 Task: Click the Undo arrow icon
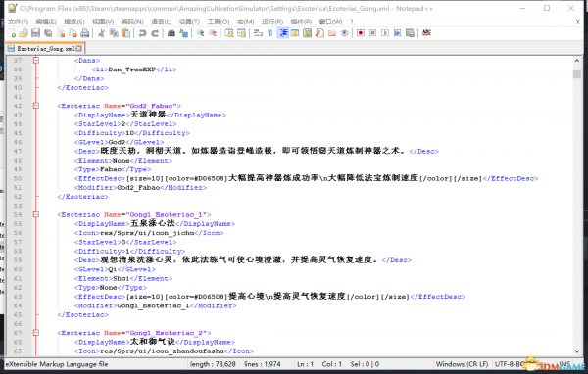[x=142, y=33]
